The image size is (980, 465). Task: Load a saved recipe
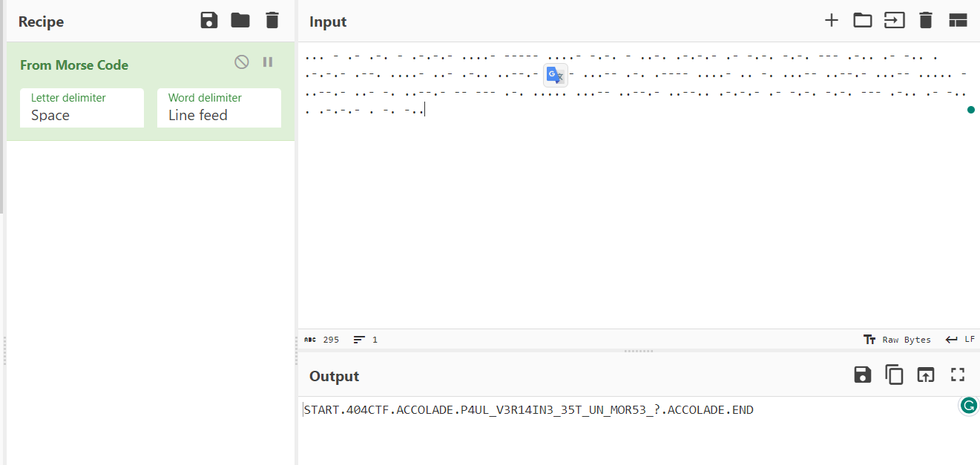click(240, 21)
